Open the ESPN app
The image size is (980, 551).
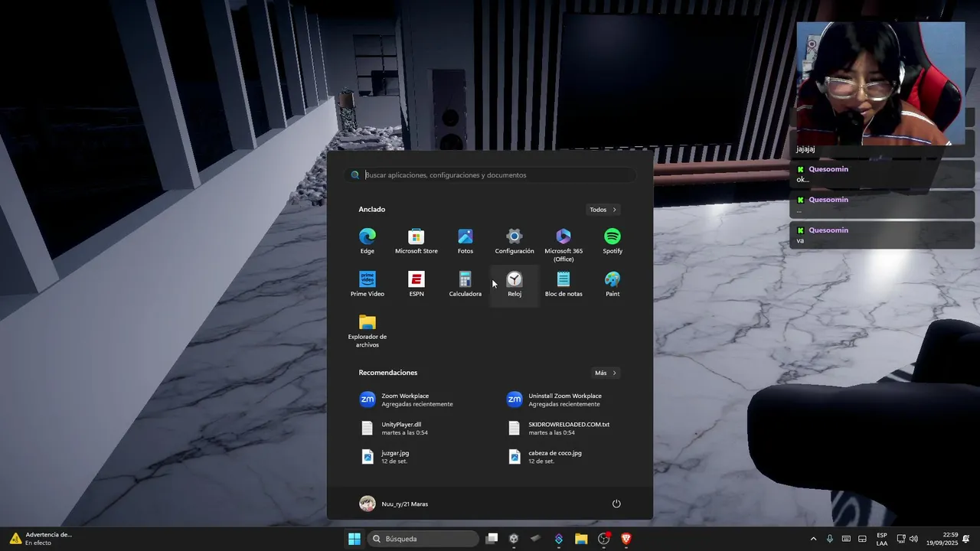pyautogui.click(x=416, y=284)
